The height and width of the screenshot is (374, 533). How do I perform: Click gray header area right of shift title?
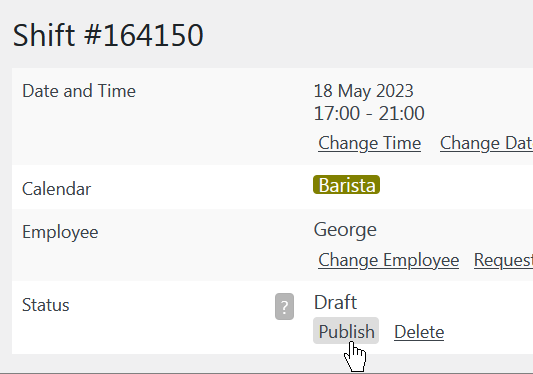tap(367, 35)
